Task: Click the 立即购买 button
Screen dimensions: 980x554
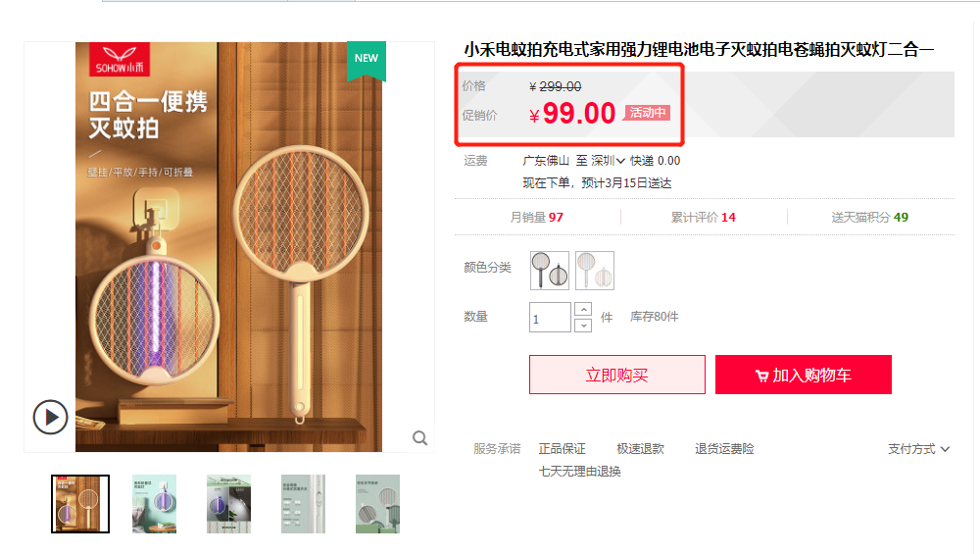Action: coord(616,375)
